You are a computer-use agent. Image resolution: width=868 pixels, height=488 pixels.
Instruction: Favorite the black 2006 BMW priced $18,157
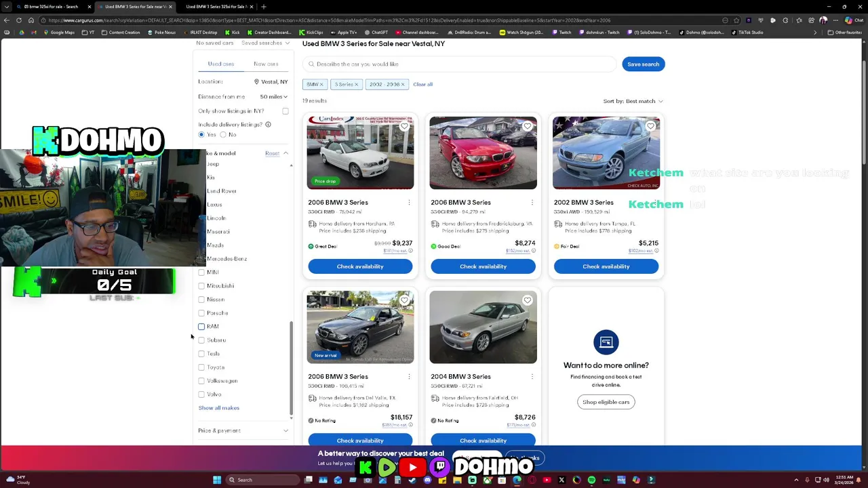(x=404, y=300)
